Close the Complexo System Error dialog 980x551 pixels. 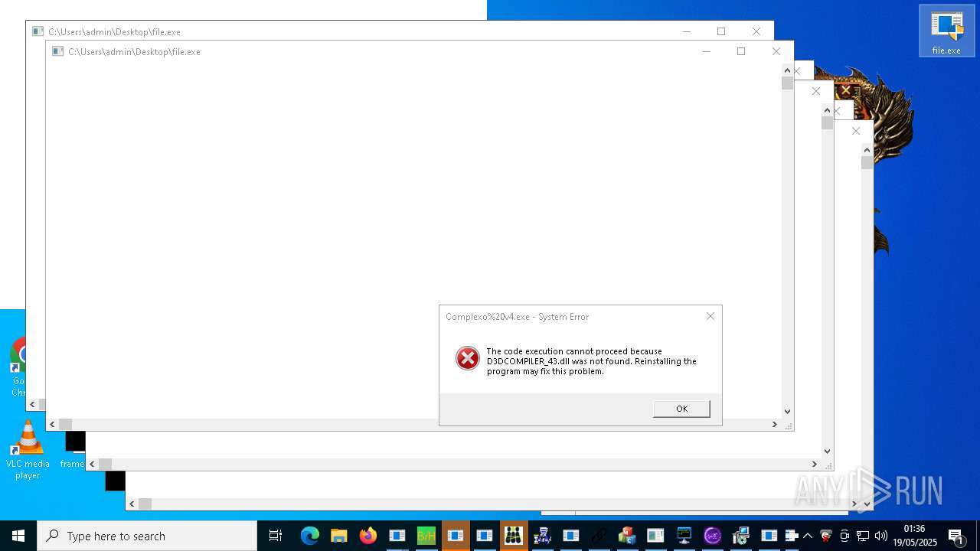(x=710, y=316)
